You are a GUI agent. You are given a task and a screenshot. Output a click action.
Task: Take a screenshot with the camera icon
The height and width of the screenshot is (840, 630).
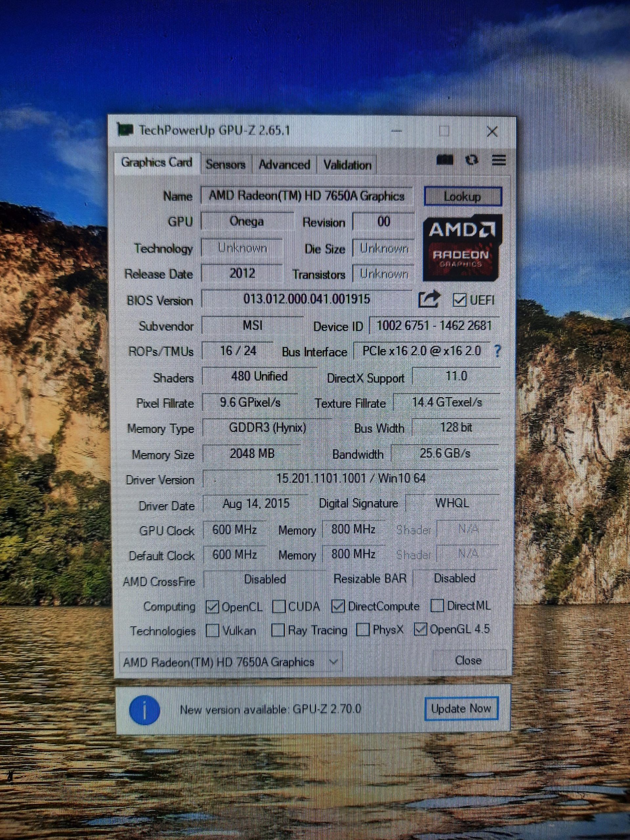[x=445, y=160]
